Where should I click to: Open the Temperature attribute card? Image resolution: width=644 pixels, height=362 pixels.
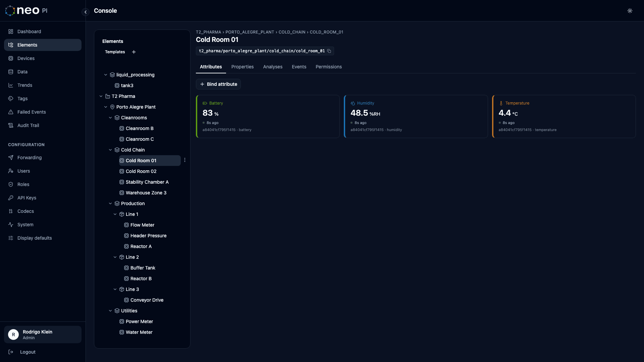(564, 116)
